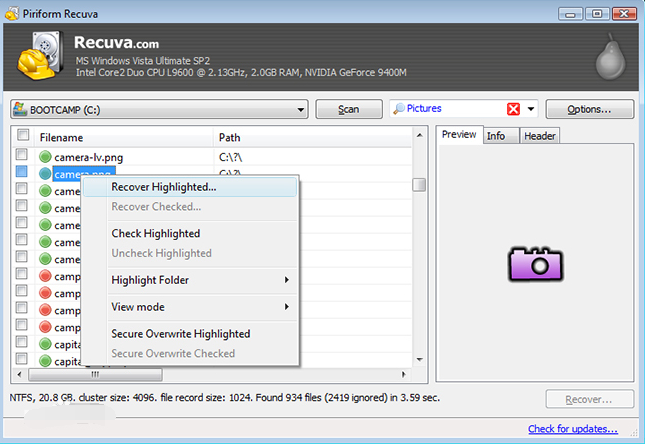This screenshot has width=645, height=444.
Task: Toggle the select-all checkbox in list header
Action: point(23,135)
